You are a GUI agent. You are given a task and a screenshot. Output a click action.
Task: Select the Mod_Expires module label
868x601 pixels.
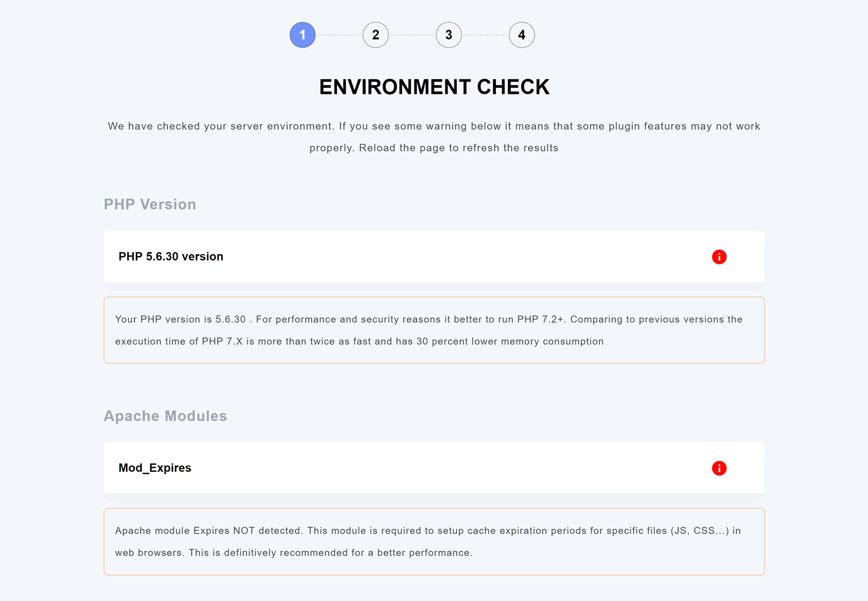pos(155,468)
